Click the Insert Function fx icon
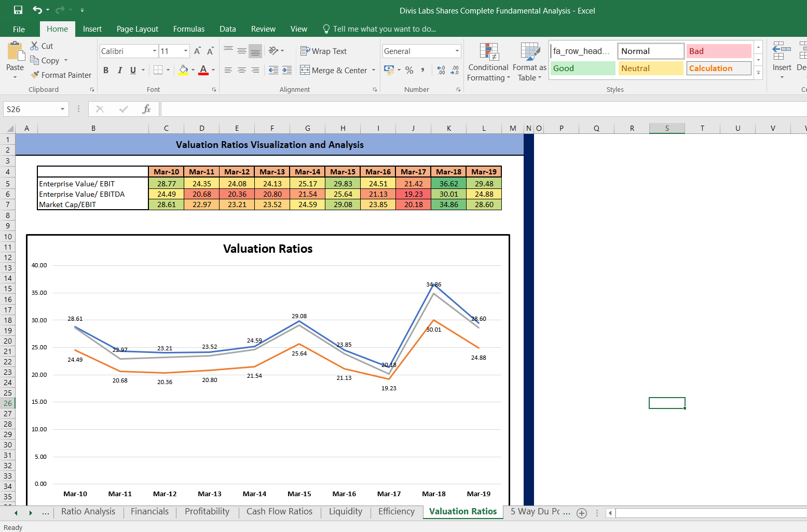The height and width of the screenshot is (532, 807). point(146,109)
